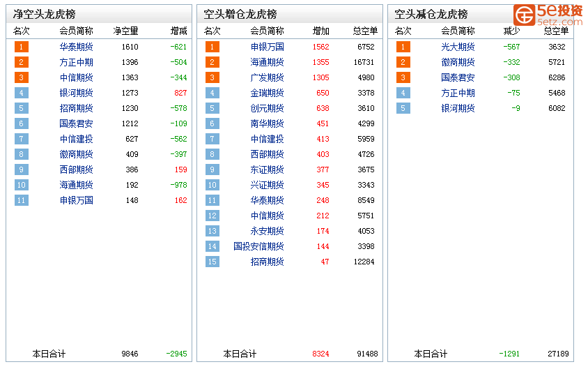Click the 5e投资 logo

548,15
